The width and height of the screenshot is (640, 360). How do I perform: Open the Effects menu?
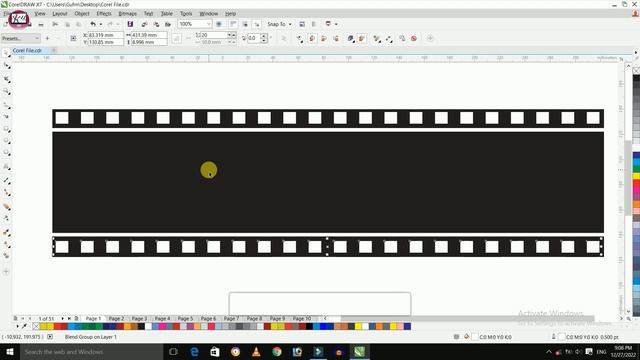point(104,13)
